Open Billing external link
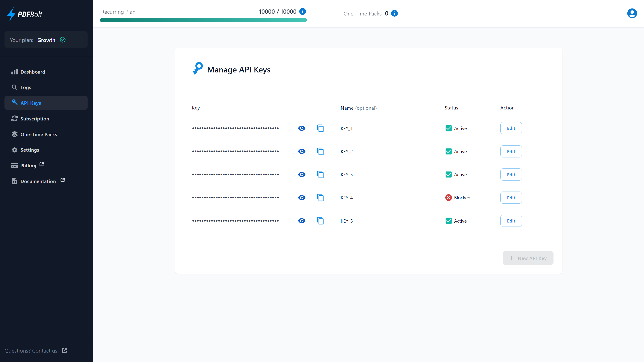 click(28, 165)
